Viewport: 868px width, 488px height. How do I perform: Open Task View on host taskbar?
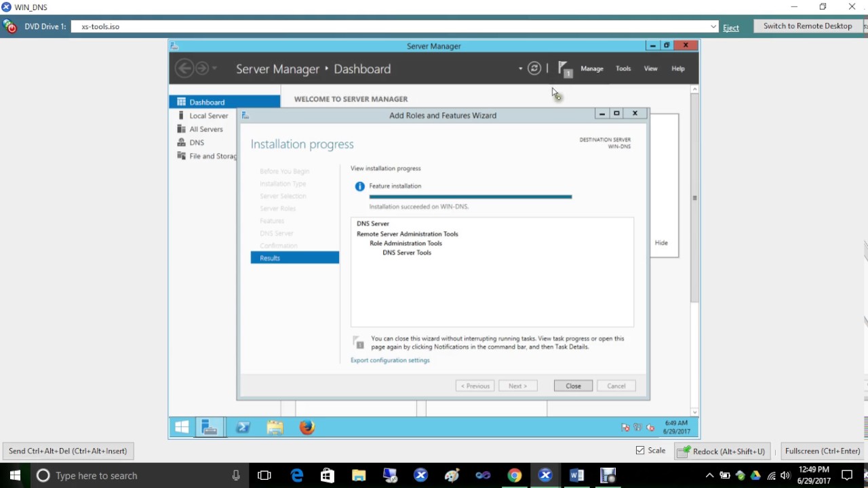pos(264,476)
